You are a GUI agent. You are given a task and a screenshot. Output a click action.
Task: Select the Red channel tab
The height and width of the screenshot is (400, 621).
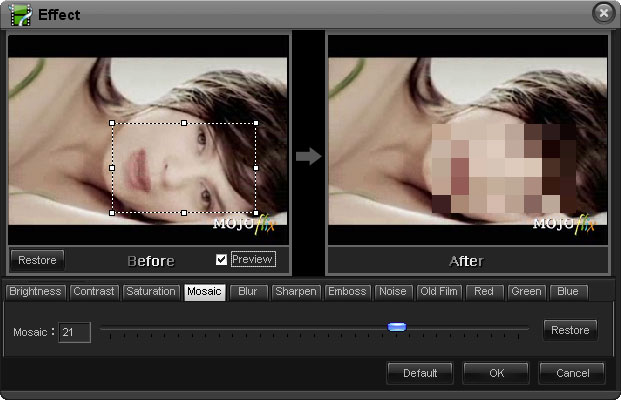pyautogui.click(x=484, y=292)
